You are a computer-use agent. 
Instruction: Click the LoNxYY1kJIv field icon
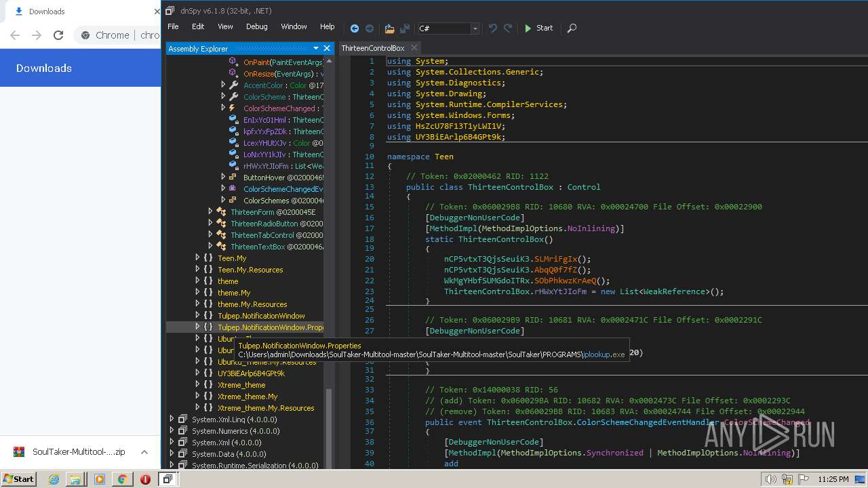233,155
